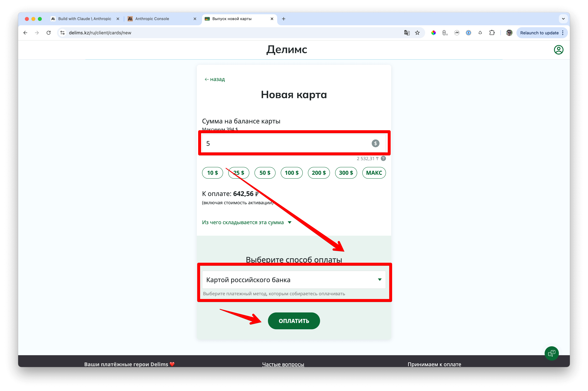Click the Сумма на балансе карты label

(x=241, y=121)
